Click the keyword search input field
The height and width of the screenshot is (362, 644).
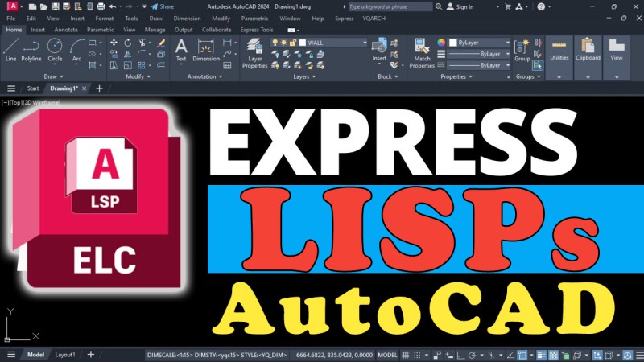coord(390,6)
